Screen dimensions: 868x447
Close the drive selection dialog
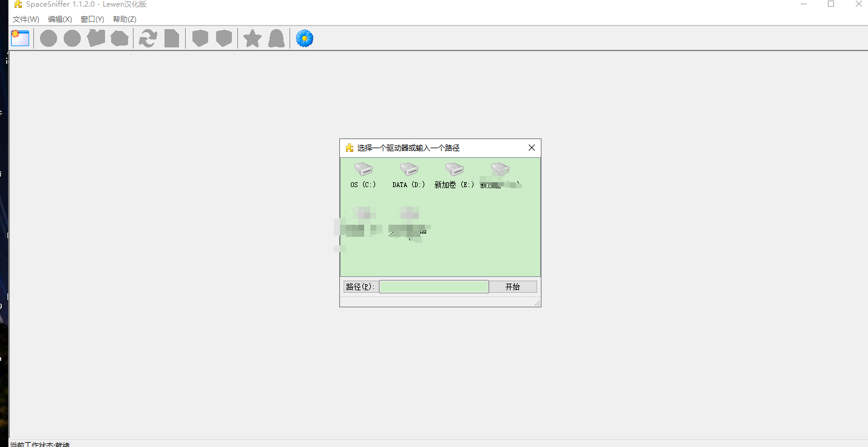tap(532, 148)
